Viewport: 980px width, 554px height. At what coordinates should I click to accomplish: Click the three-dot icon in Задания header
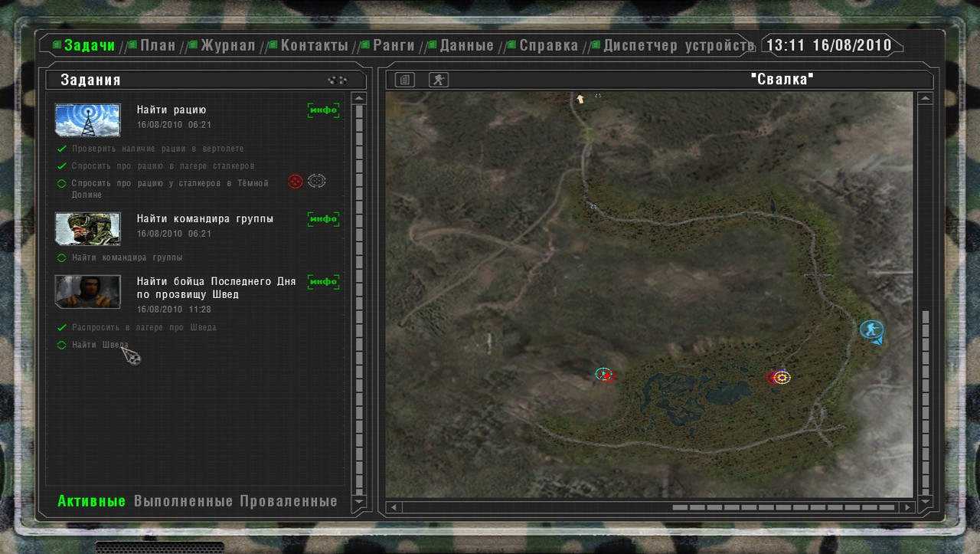pyautogui.click(x=337, y=80)
